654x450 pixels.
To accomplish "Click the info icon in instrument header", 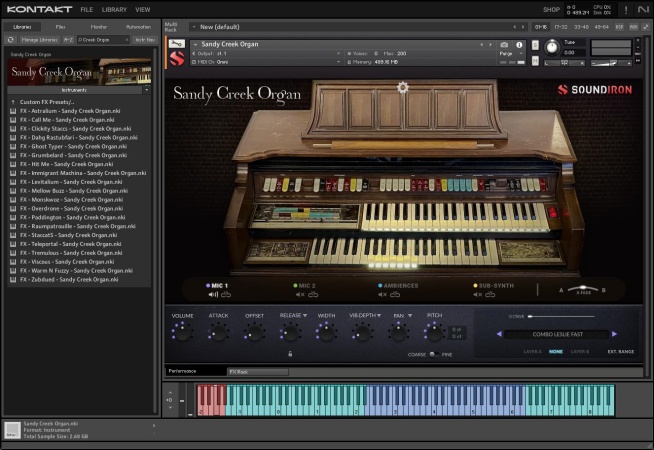I will [x=519, y=45].
